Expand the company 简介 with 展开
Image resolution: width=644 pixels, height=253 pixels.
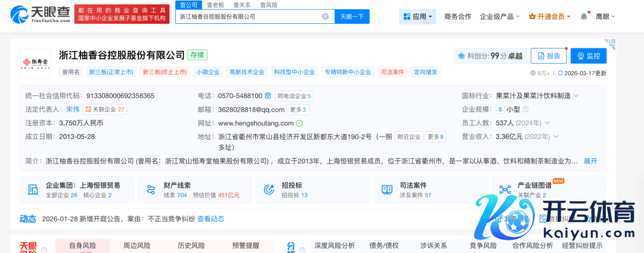(x=590, y=161)
